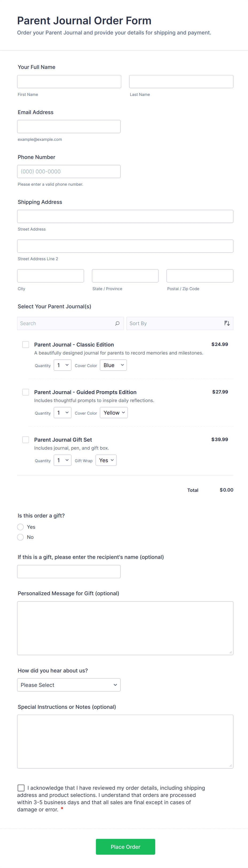Tick the Parent Journal Gift Set checkbox
Image resolution: width=248 pixels, height=868 pixels.
26,439
